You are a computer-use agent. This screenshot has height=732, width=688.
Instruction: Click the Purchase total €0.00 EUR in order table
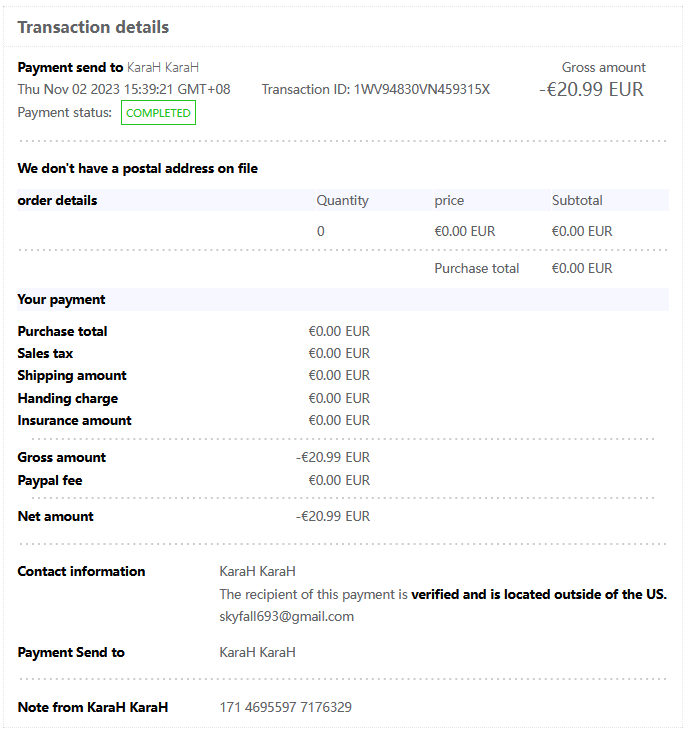click(x=581, y=268)
